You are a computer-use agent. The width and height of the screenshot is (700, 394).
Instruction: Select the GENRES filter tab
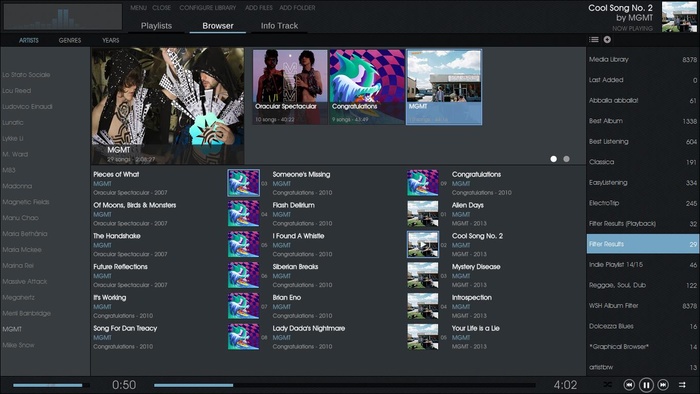(70, 40)
